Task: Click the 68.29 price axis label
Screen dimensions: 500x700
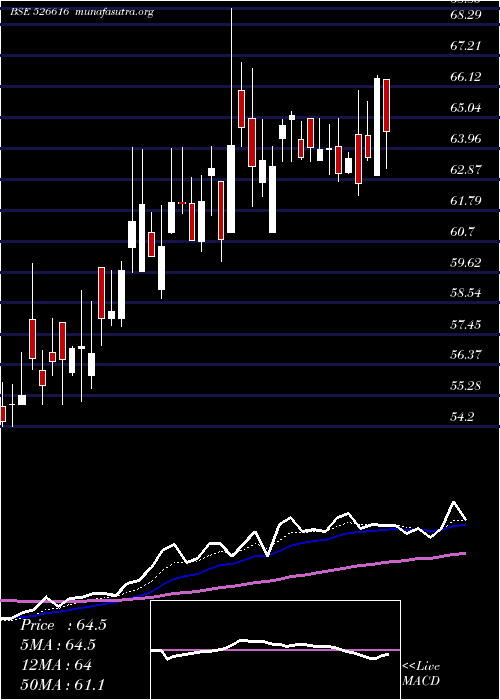Action: 466,15
